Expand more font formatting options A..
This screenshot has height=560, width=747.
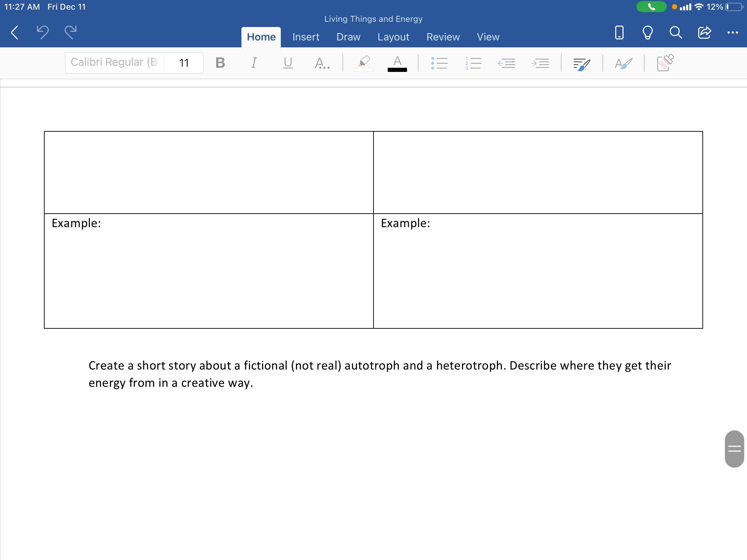pyautogui.click(x=322, y=63)
